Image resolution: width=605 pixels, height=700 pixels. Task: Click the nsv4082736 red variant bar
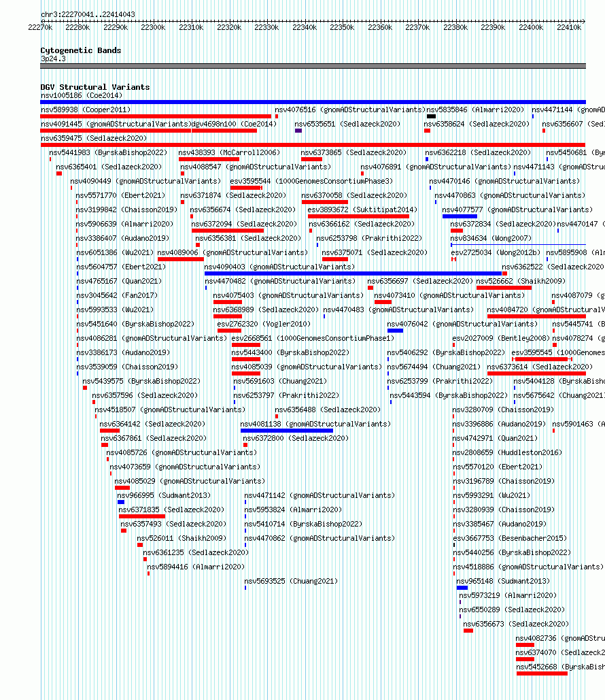(x=525, y=645)
